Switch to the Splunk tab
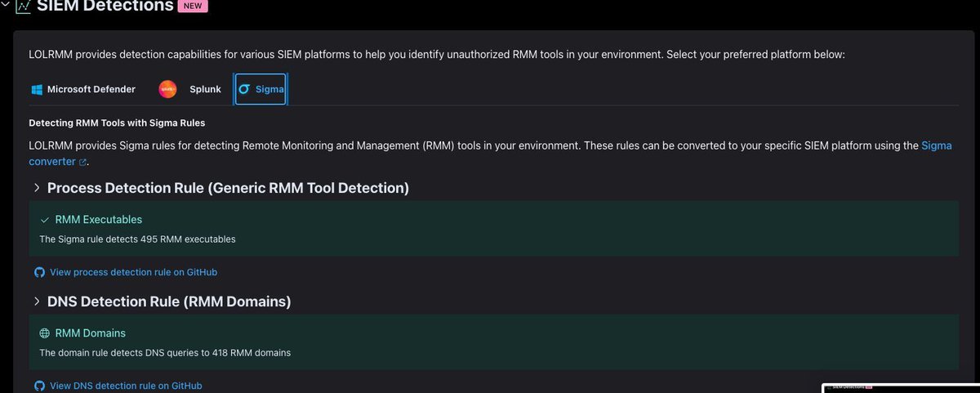The height and width of the screenshot is (393, 980). pyautogui.click(x=190, y=89)
